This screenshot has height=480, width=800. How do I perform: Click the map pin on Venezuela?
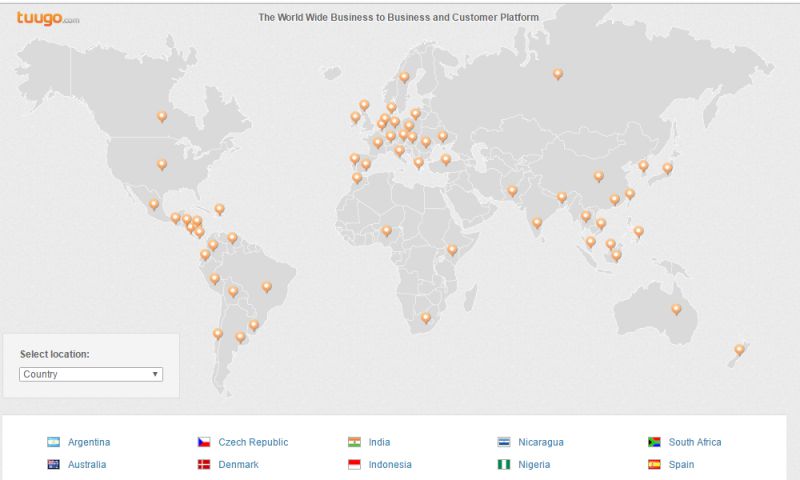click(232, 238)
